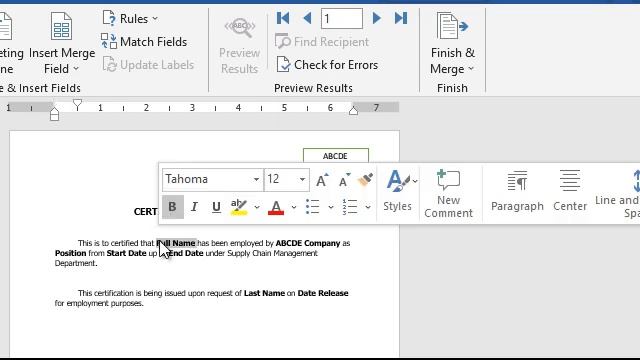Screen dimensions: 640x360
Task: Increase font size with grow icon
Action: click(x=322, y=180)
